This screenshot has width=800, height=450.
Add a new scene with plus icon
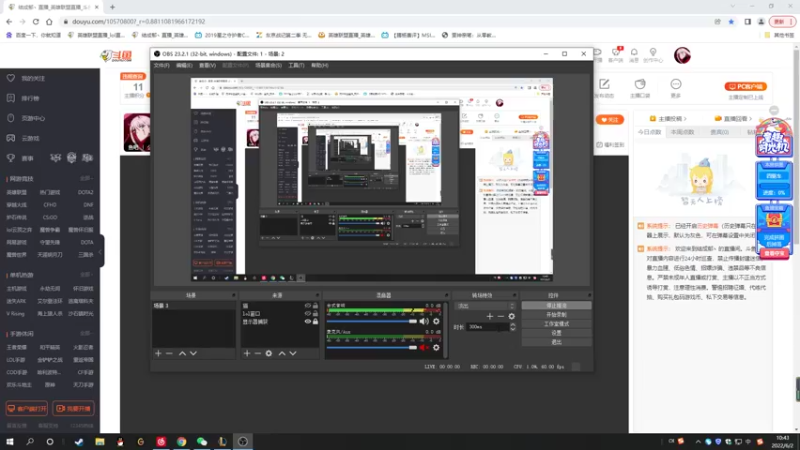158,353
